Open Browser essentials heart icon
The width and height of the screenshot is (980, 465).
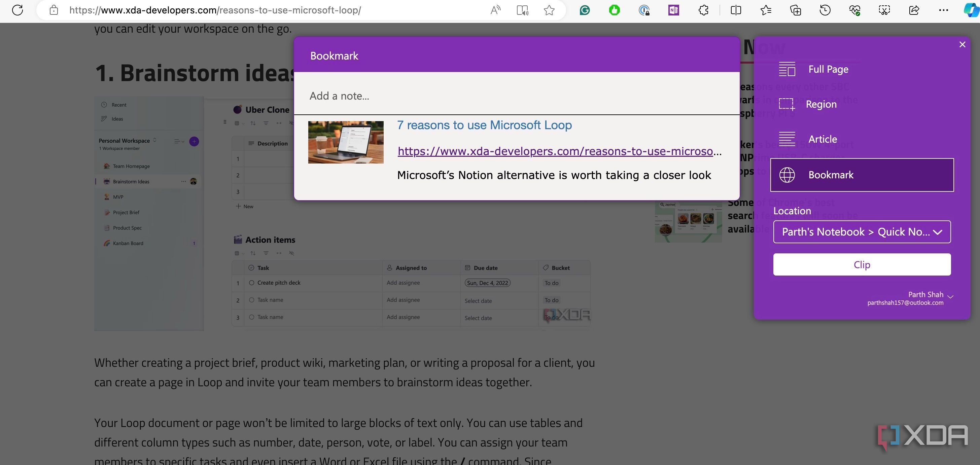[x=854, y=10]
